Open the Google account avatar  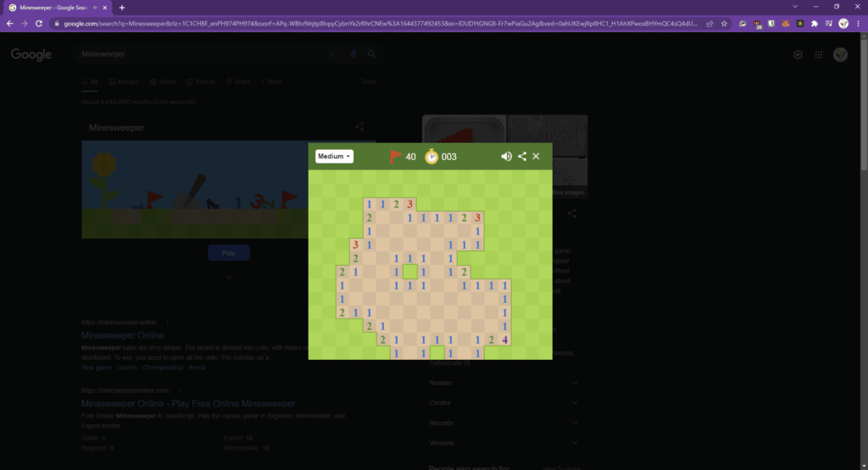point(840,55)
